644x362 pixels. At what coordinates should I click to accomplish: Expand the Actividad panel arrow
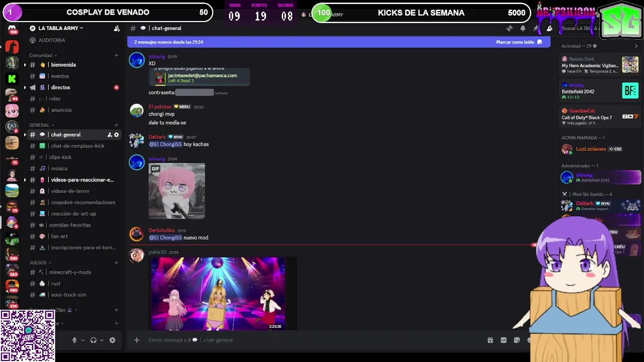636,46
